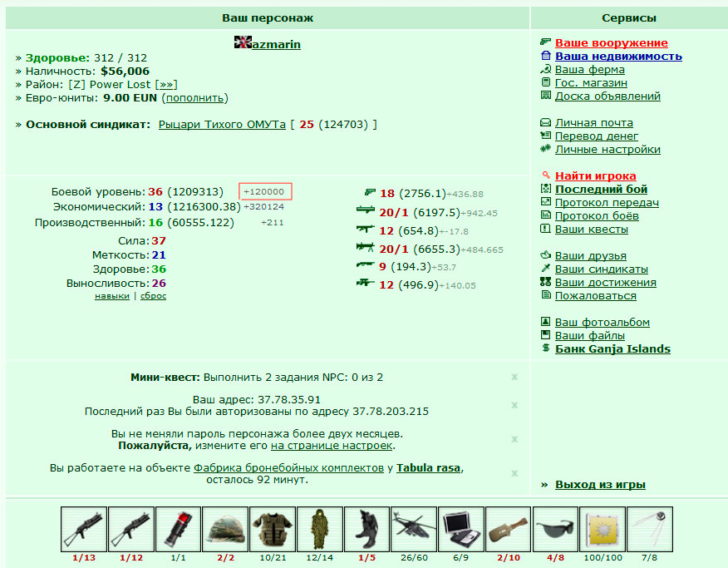The image size is (728, 568).
Task: Click the building icon beside Ваша недвижимость
Action: pyautogui.click(x=545, y=56)
